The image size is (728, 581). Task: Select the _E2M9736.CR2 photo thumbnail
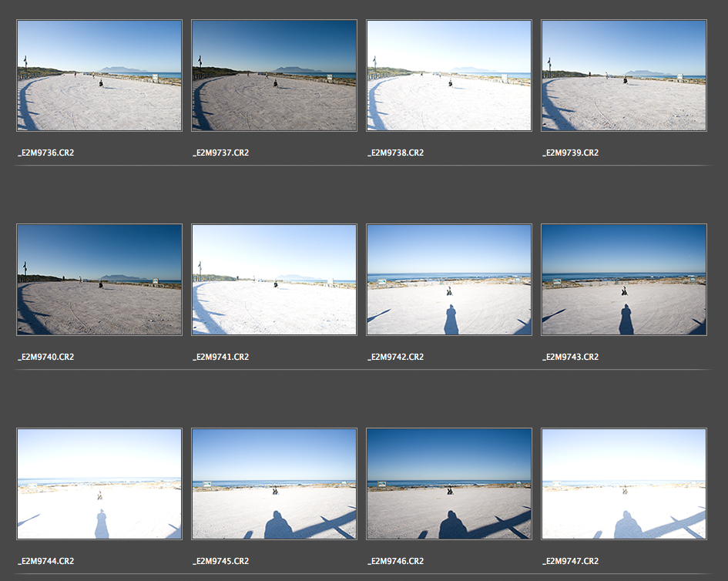pos(99,76)
